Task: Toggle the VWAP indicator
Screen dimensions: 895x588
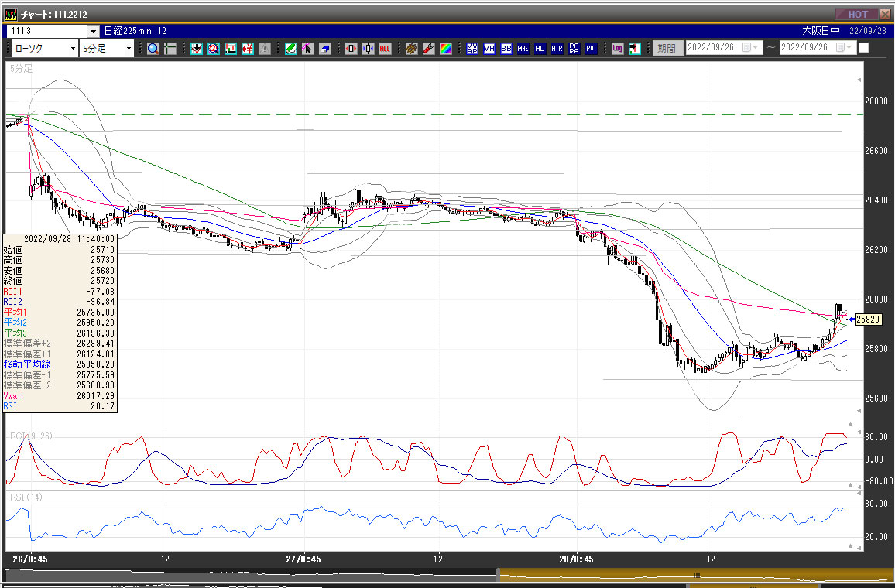Action: 472,49
